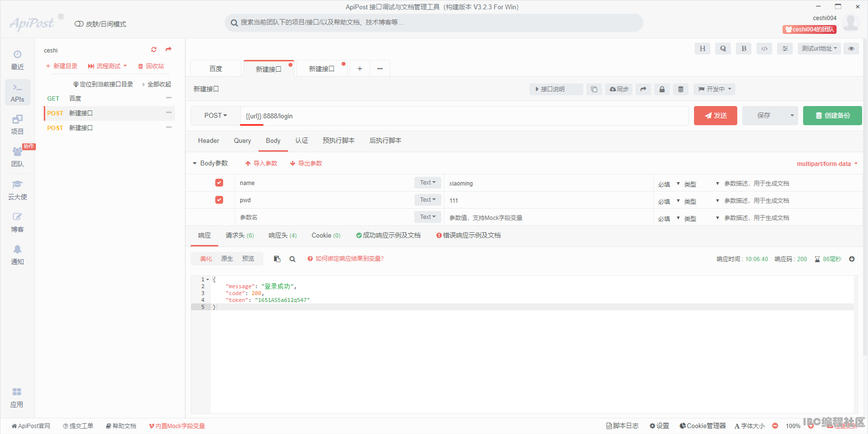The height and width of the screenshot is (434, 868).
Task: Click the green 创建备份 button
Action: click(833, 116)
